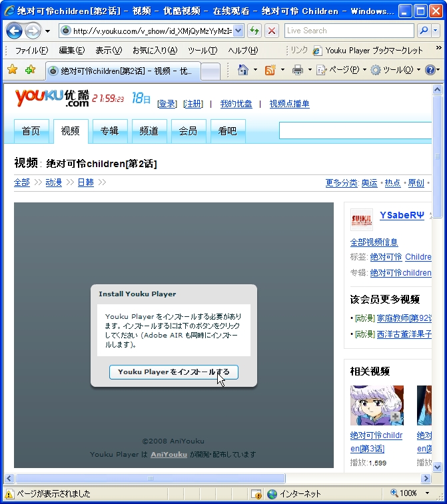Open the 视频点播单 link
447x504 pixels.
coord(289,104)
